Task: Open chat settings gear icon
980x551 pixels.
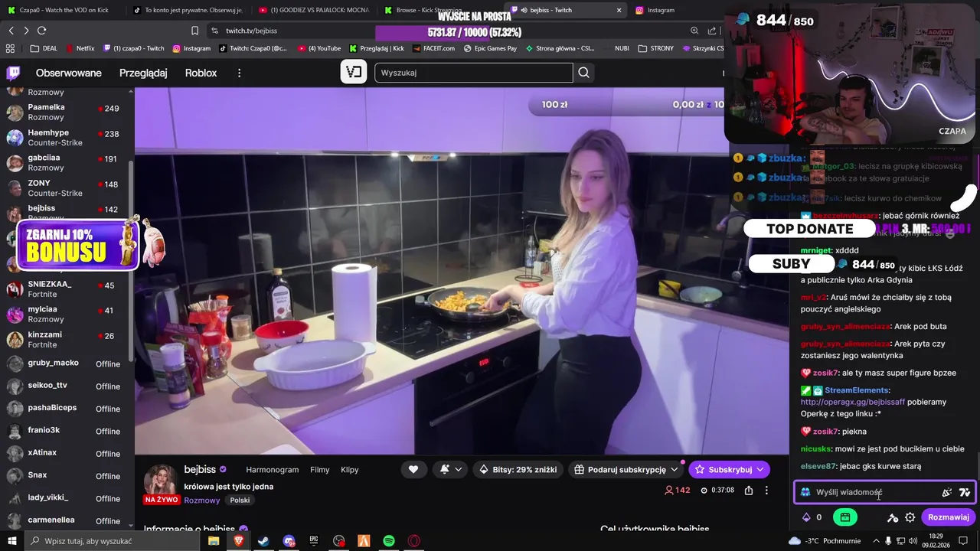Action: (910, 517)
